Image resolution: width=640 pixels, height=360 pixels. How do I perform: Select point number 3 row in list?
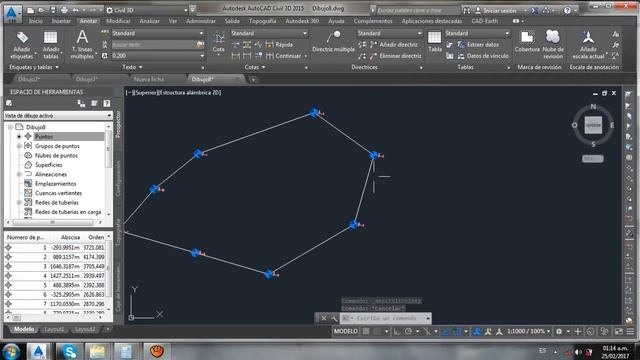pyautogui.click(x=55, y=267)
